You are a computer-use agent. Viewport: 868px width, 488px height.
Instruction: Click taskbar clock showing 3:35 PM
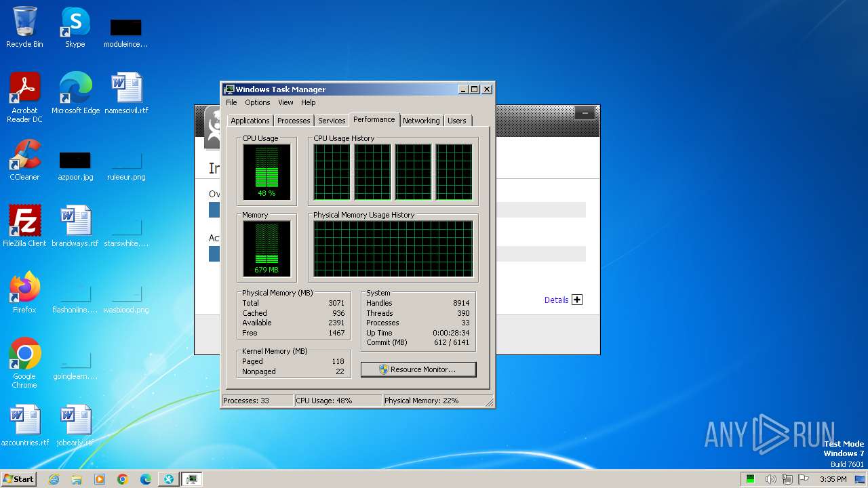coord(833,479)
